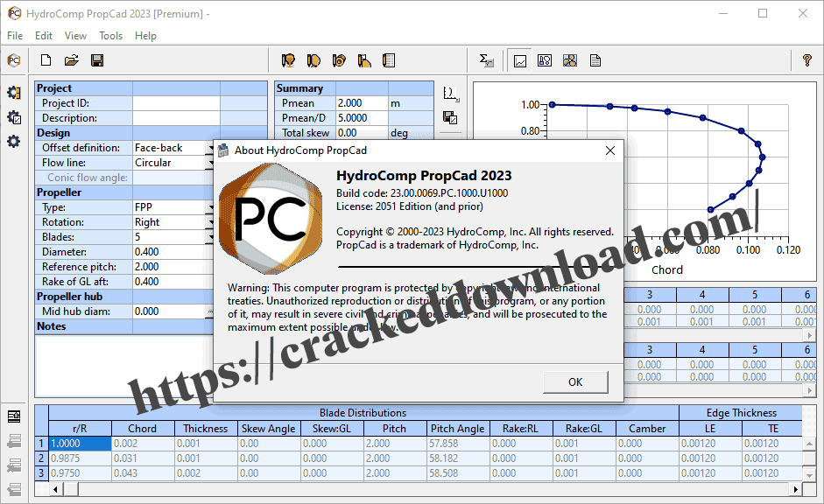This screenshot has height=504, width=824.
Task: Select row header 2 in blade table
Action: click(x=41, y=458)
